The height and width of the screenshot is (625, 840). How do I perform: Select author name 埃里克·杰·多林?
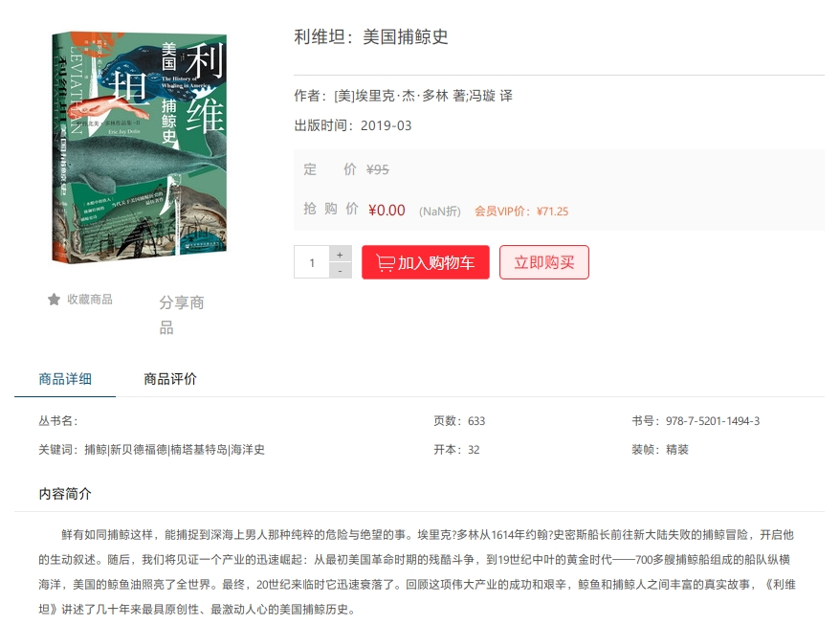coord(402,96)
